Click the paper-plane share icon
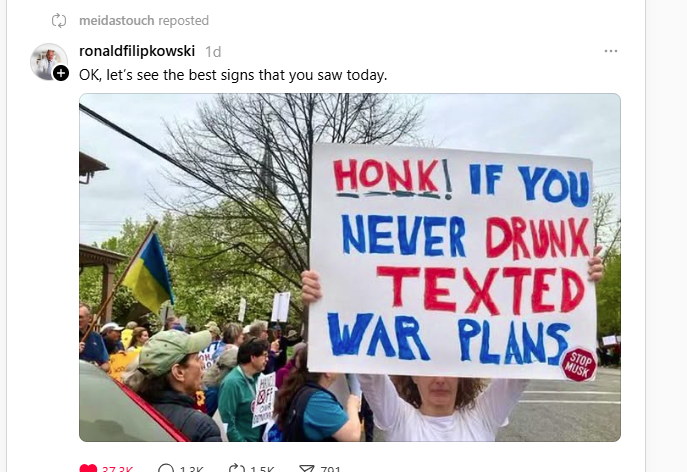Viewport: 687px width, 472px height. click(307, 468)
